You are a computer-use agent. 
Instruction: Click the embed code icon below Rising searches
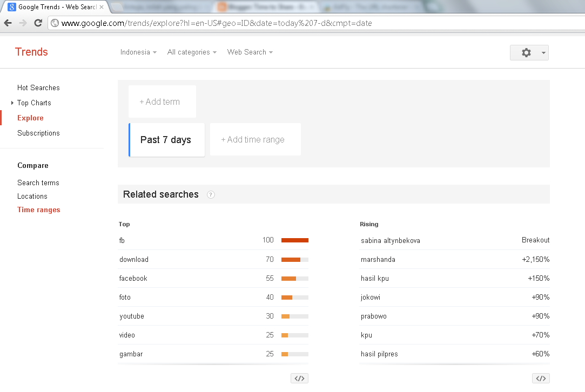pyautogui.click(x=541, y=378)
